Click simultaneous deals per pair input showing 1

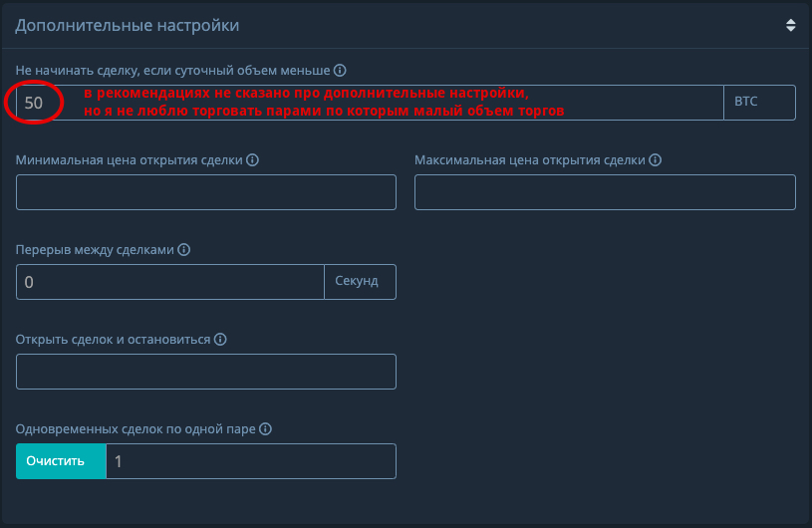coord(250,461)
